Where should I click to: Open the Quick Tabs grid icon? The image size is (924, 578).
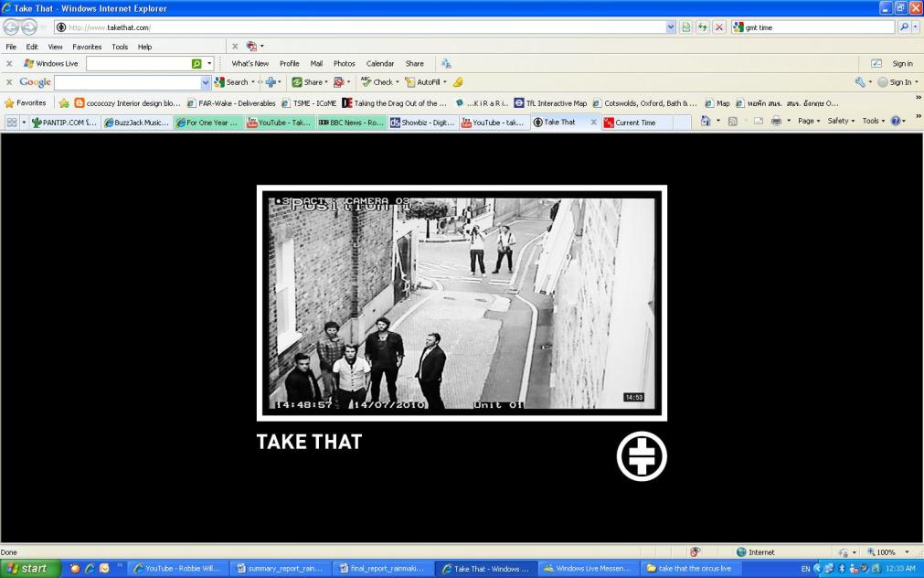(11, 122)
